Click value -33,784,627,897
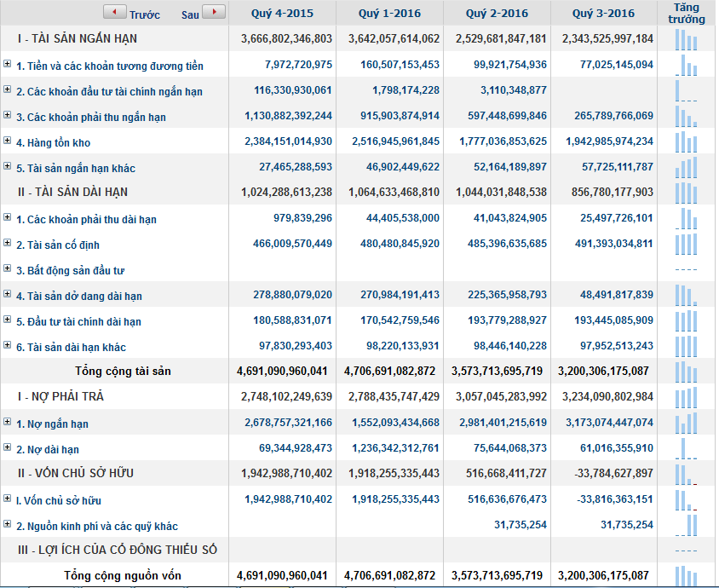 [x=614, y=473]
